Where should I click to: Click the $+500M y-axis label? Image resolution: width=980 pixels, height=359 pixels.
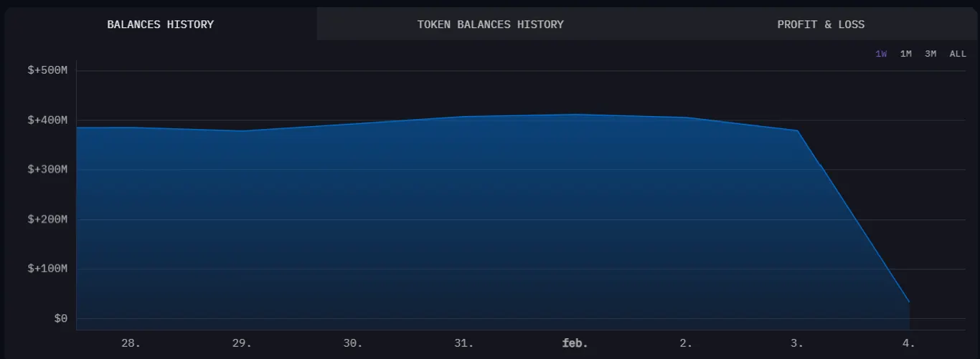[x=47, y=70]
